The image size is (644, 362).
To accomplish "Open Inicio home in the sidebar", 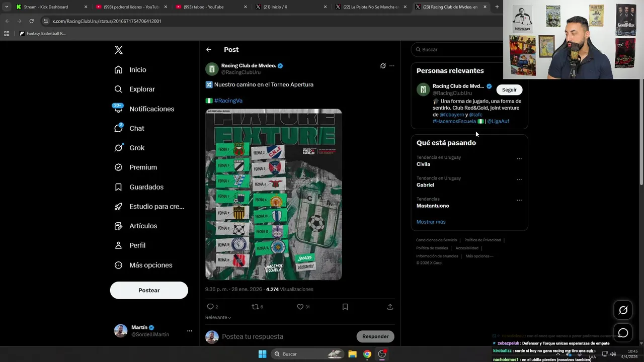I will tap(130, 70).
